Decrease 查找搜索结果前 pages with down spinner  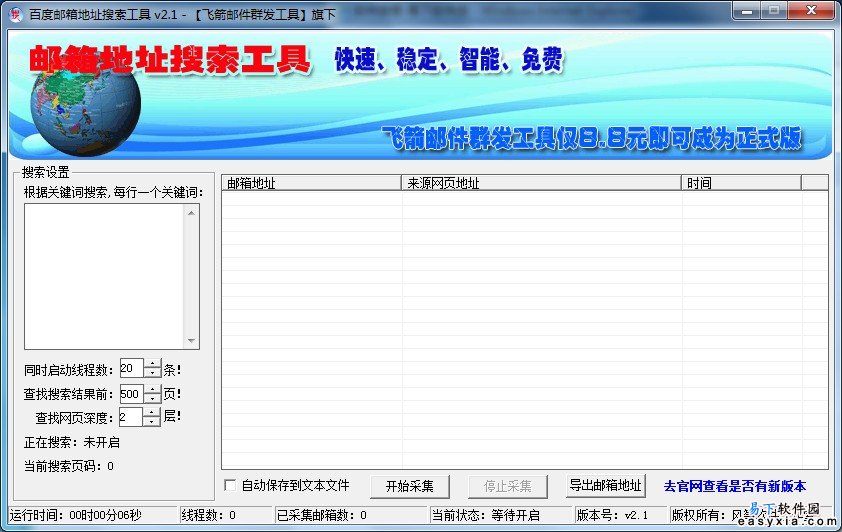pyautogui.click(x=153, y=399)
